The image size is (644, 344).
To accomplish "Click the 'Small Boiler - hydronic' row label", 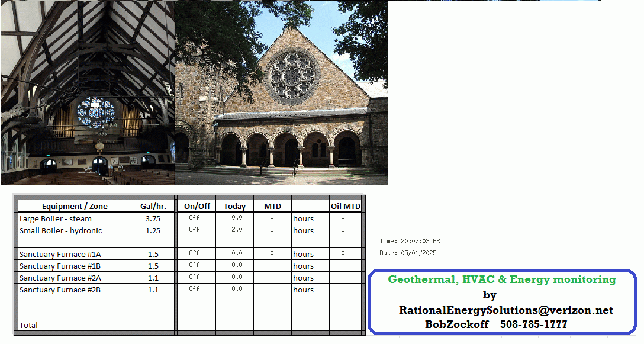I will (x=60, y=230).
